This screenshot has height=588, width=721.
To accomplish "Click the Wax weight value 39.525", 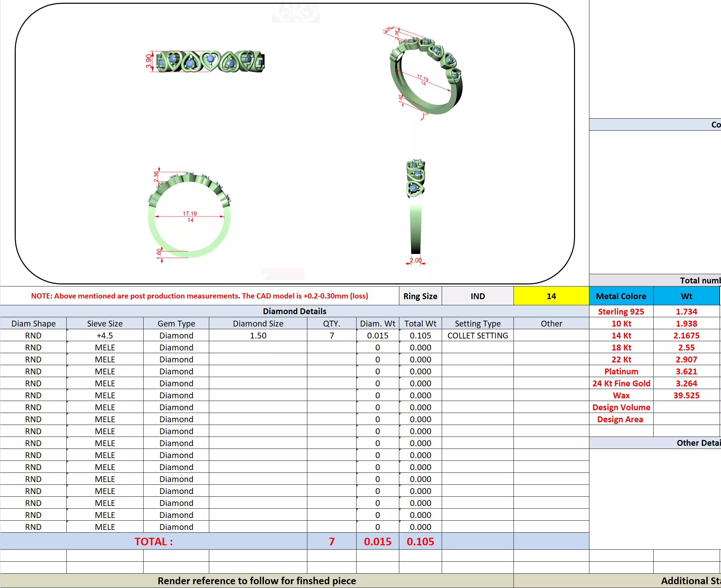I will pyautogui.click(x=686, y=395).
